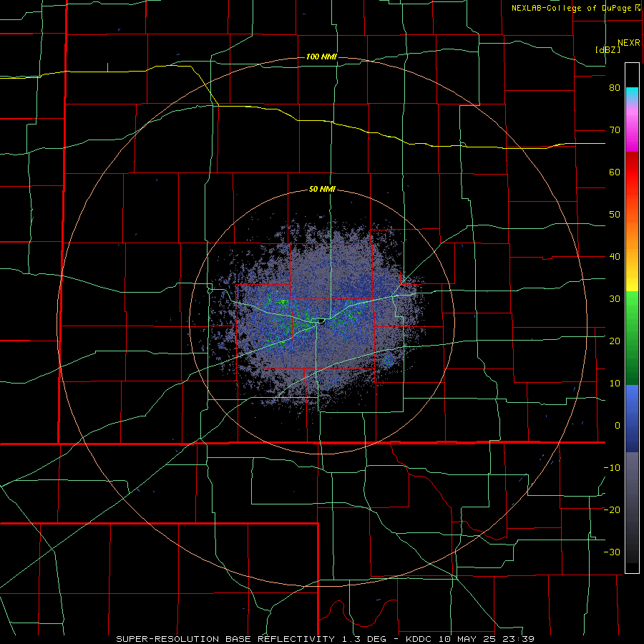The image size is (644, 644).
Task: Click the 40 dBZ scale value
Action: tap(615, 257)
